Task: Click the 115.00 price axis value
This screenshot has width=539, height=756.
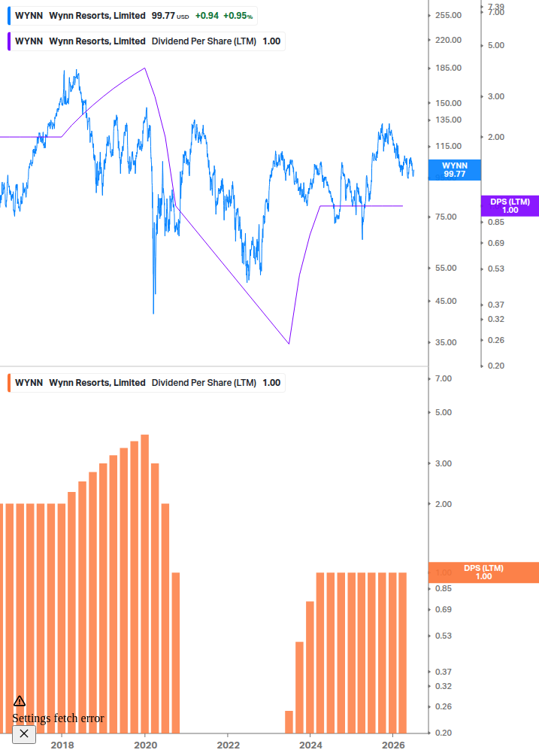Action: [449, 146]
